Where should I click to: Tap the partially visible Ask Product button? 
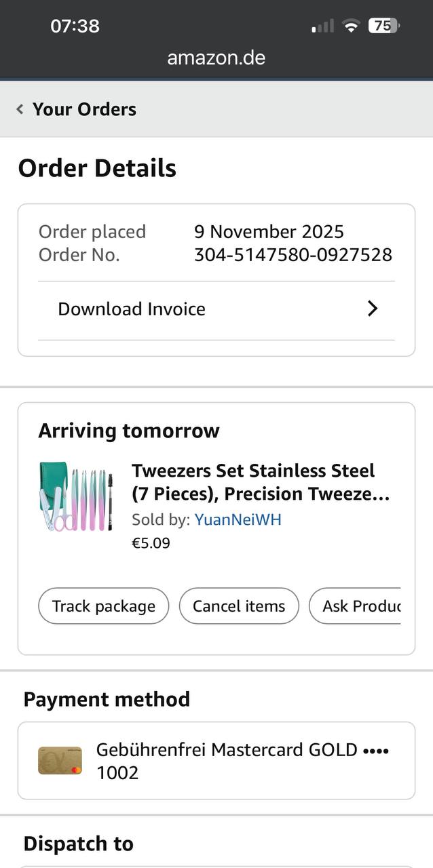360,606
